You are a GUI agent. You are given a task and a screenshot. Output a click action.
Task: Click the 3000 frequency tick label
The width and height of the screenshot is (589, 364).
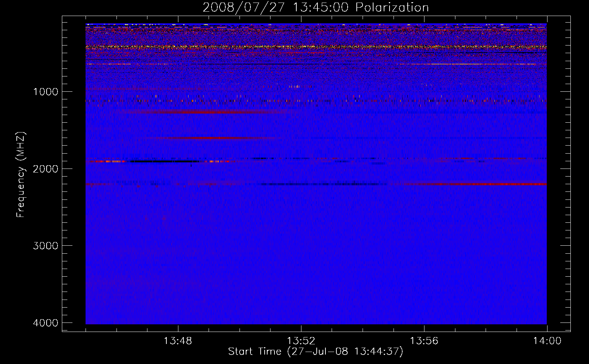click(46, 246)
